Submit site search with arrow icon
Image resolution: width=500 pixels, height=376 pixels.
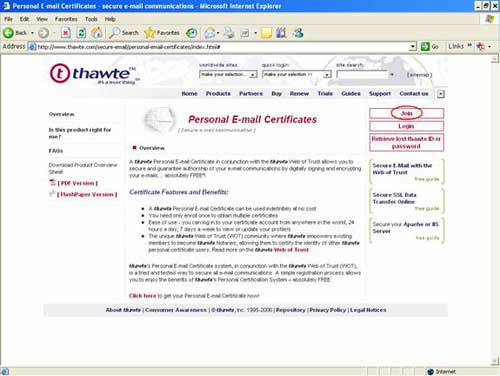(x=392, y=74)
